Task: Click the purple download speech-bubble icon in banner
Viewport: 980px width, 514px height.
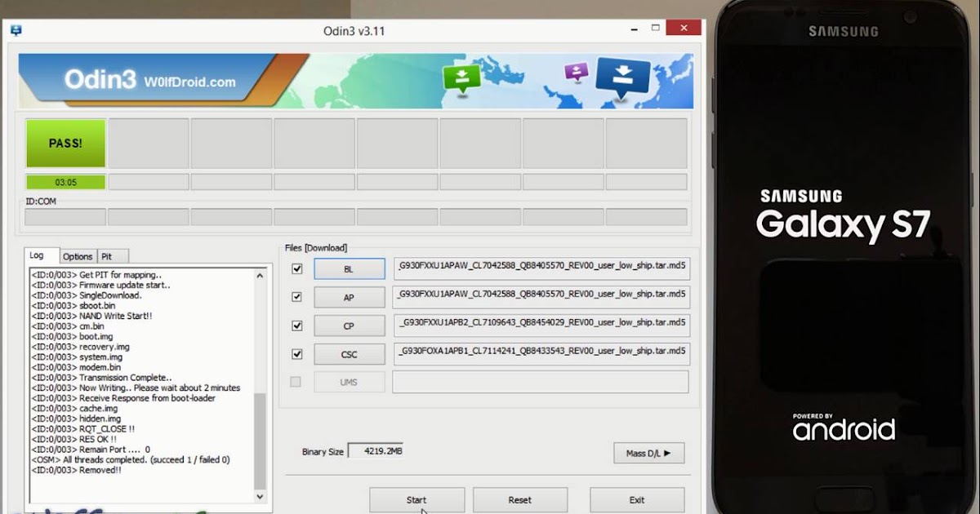Action: 577,73
